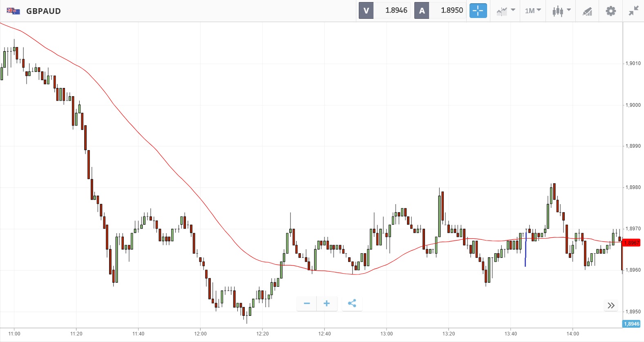Click the blue vertical line marker near 13:45
The height and width of the screenshot is (342, 644).
(x=525, y=250)
